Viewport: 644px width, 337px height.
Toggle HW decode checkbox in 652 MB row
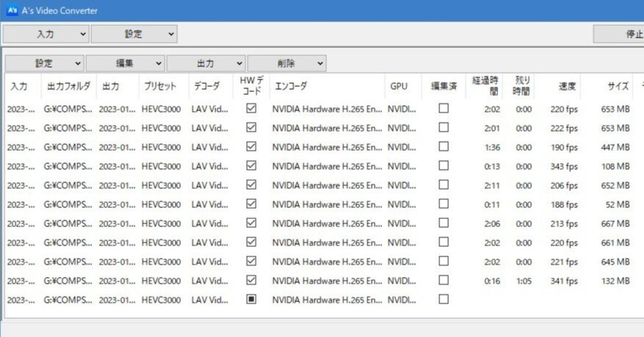click(251, 185)
